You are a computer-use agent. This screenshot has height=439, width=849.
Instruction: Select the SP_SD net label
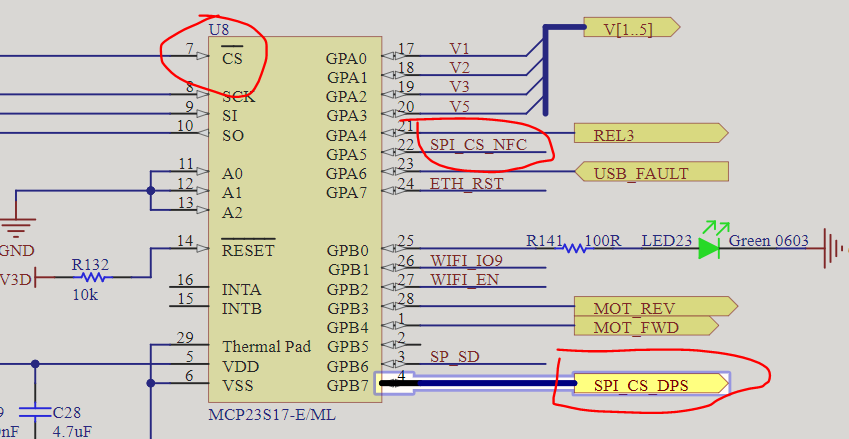(454, 357)
